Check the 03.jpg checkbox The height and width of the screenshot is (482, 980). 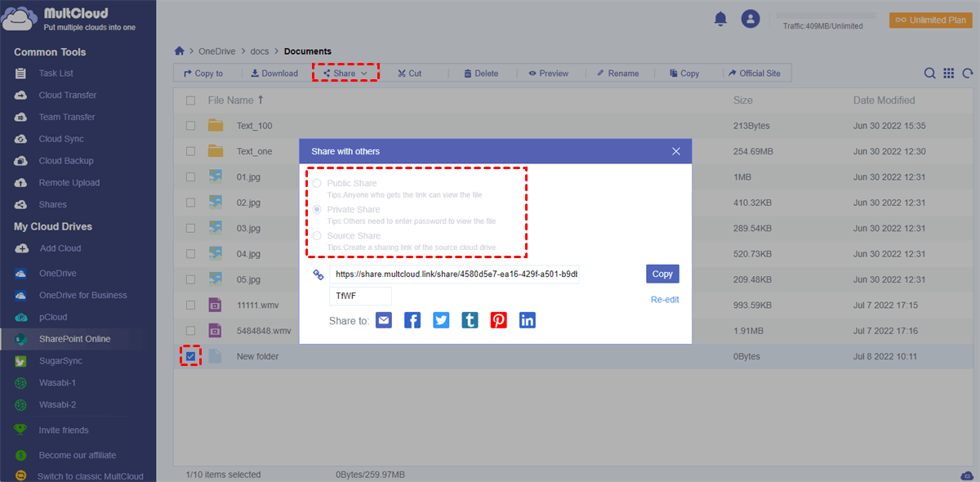(x=190, y=228)
